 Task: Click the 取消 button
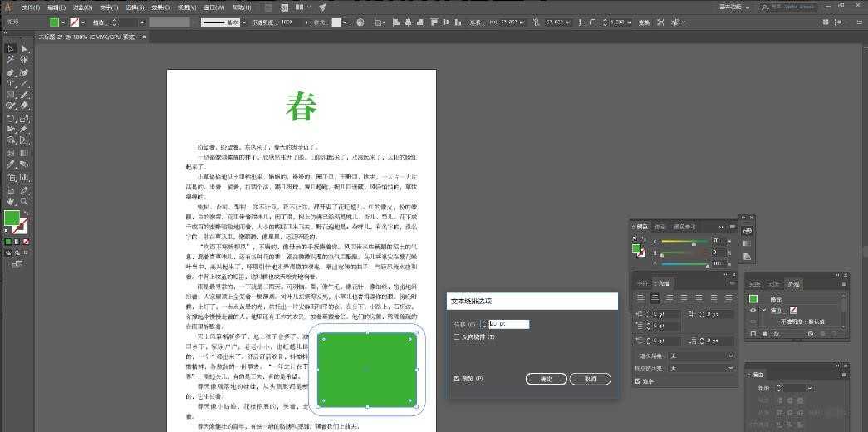[590, 379]
